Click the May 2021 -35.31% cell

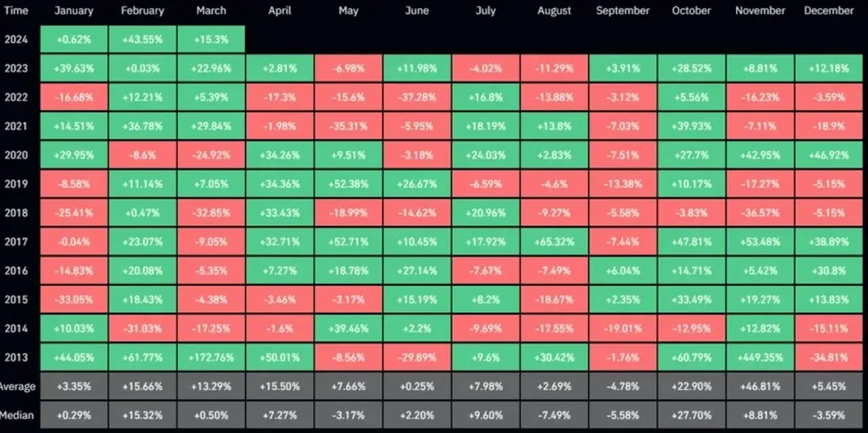[x=348, y=126]
